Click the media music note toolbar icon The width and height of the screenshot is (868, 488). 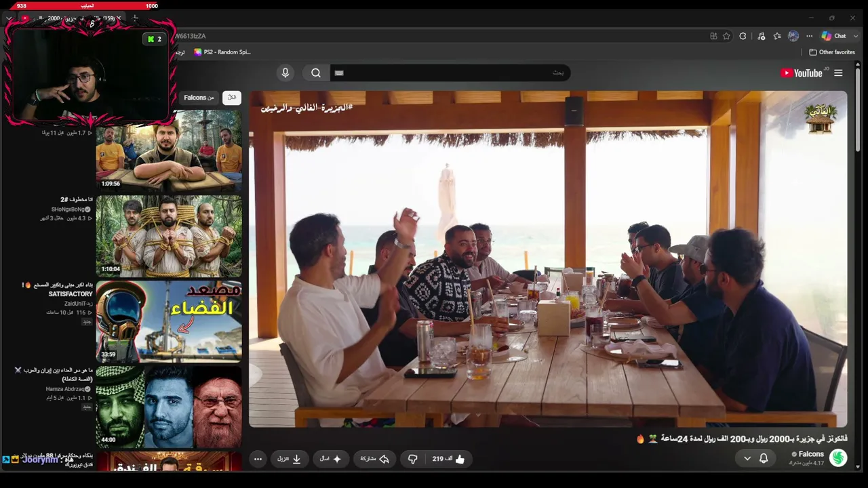click(x=761, y=36)
